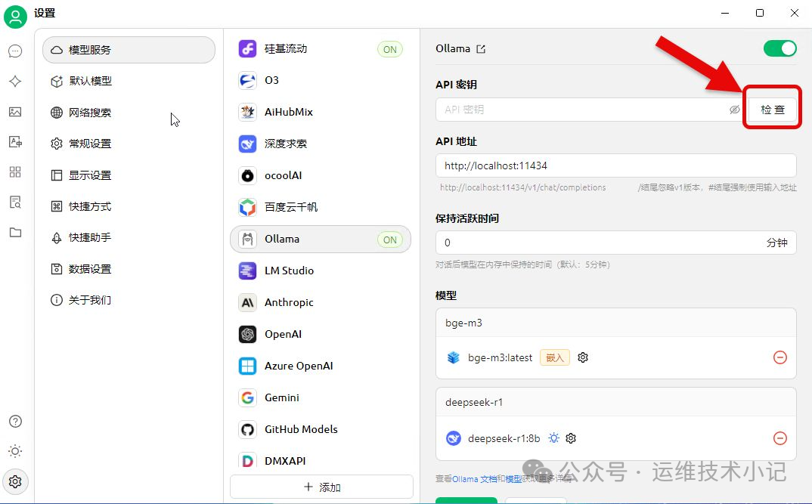Open 显示设置 settings section
Image resolution: width=812 pixels, height=504 pixels.
tap(129, 175)
